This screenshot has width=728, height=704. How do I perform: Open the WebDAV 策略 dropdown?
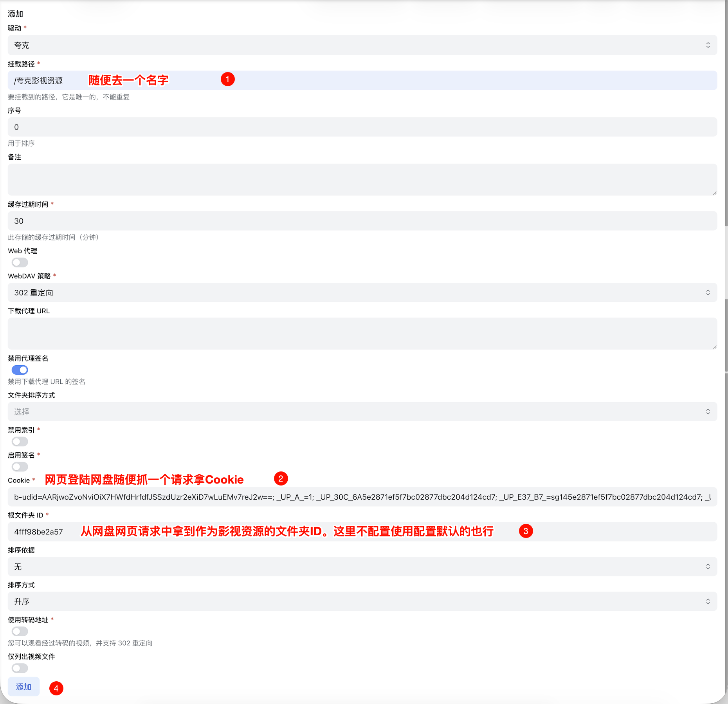[362, 292]
